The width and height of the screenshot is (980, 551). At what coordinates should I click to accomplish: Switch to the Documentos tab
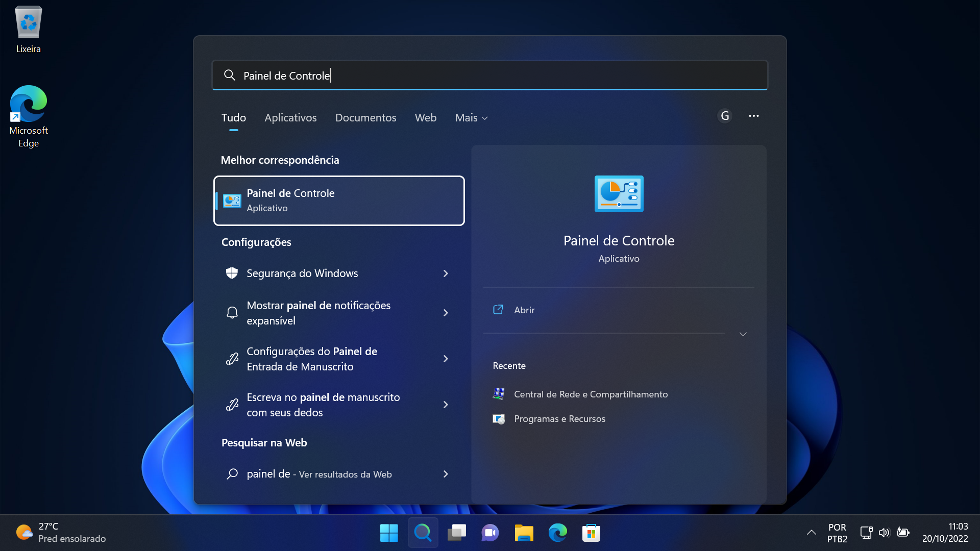coord(365,118)
